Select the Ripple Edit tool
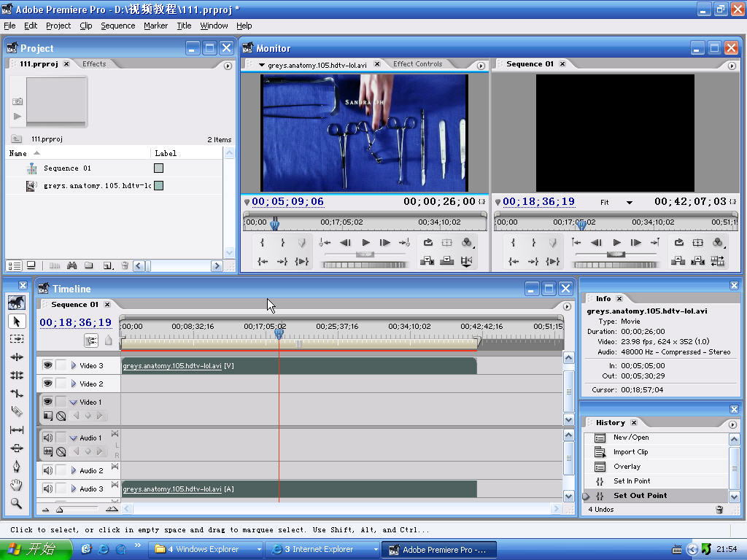 (17, 357)
